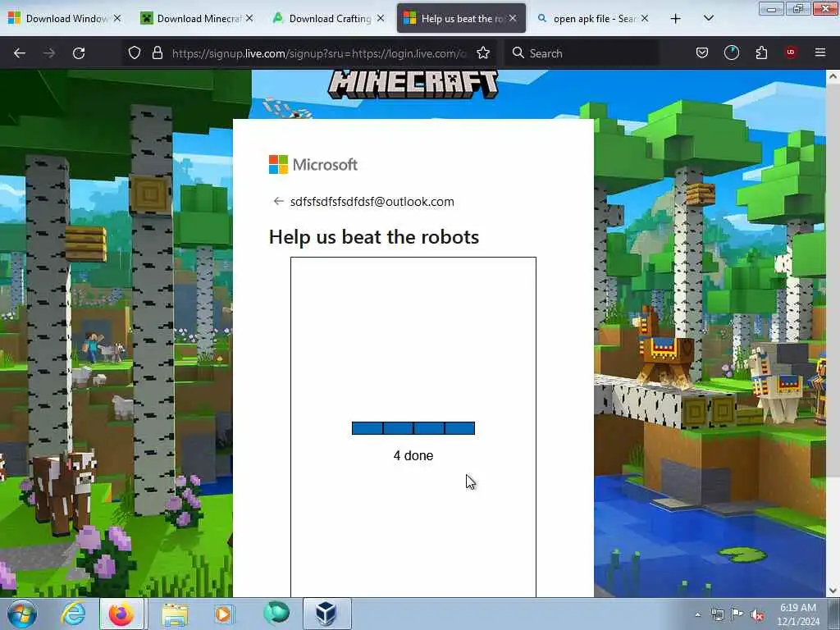Open the Windows Start menu orb
This screenshot has width=840, height=630.
coord(22,614)
